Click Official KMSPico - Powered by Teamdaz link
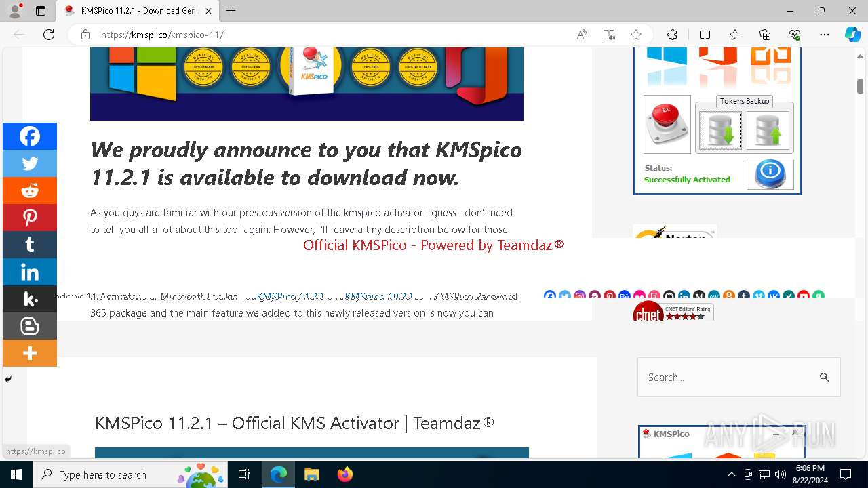Viewport: 868px width, 488px height. pos(433,245)
